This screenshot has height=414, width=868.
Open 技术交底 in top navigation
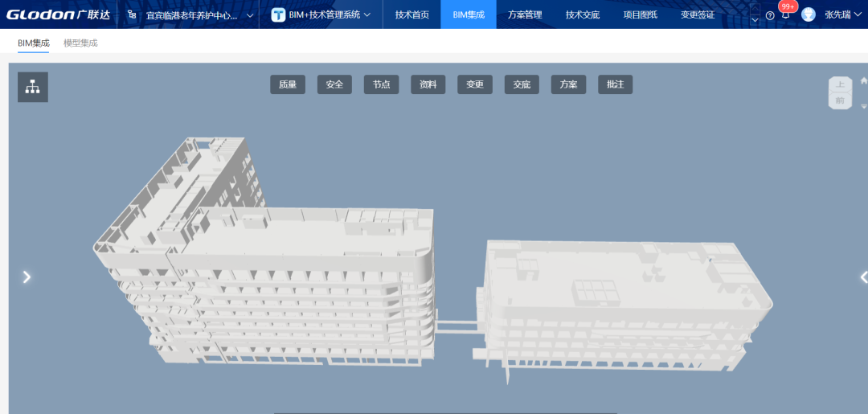[583, 15]
